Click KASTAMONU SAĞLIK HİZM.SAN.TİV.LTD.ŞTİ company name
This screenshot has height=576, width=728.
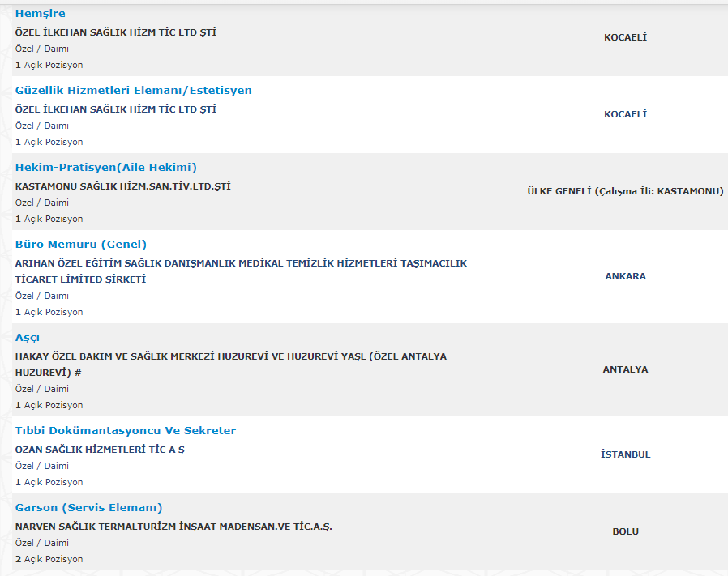pyautogui.click(x=123, y=186)
